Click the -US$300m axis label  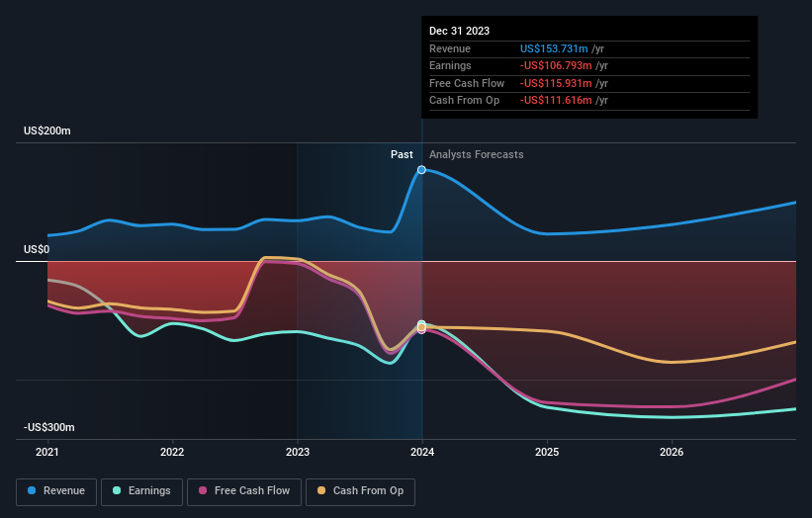click(x=48, y=427)
